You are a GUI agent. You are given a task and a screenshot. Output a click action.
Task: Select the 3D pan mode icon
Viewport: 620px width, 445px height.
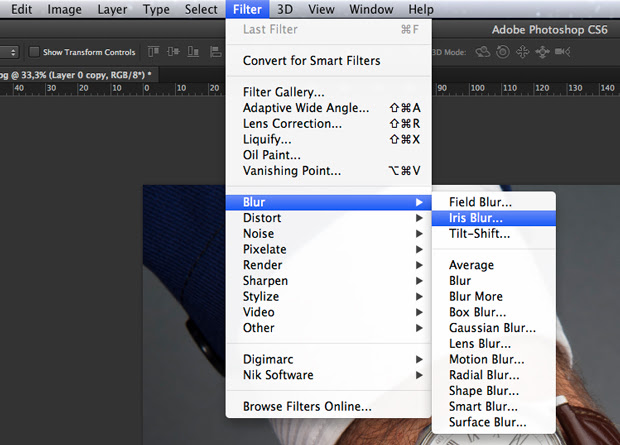tap(522, 52)
